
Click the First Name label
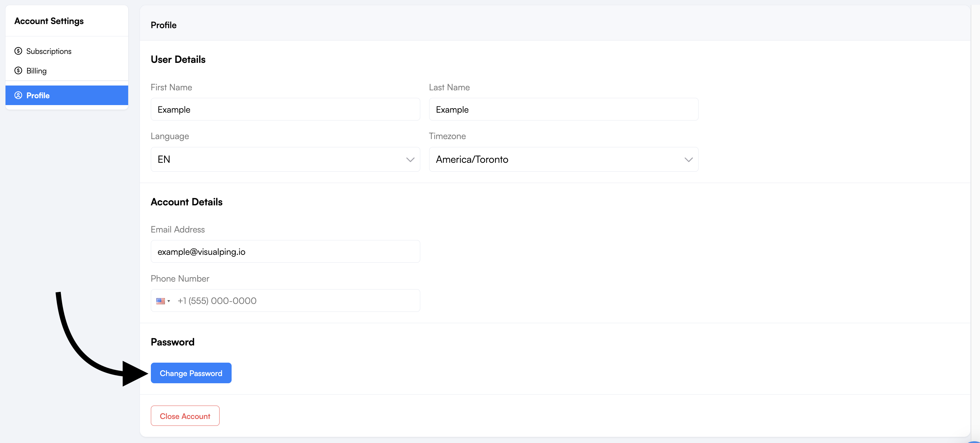coord(171,88)
